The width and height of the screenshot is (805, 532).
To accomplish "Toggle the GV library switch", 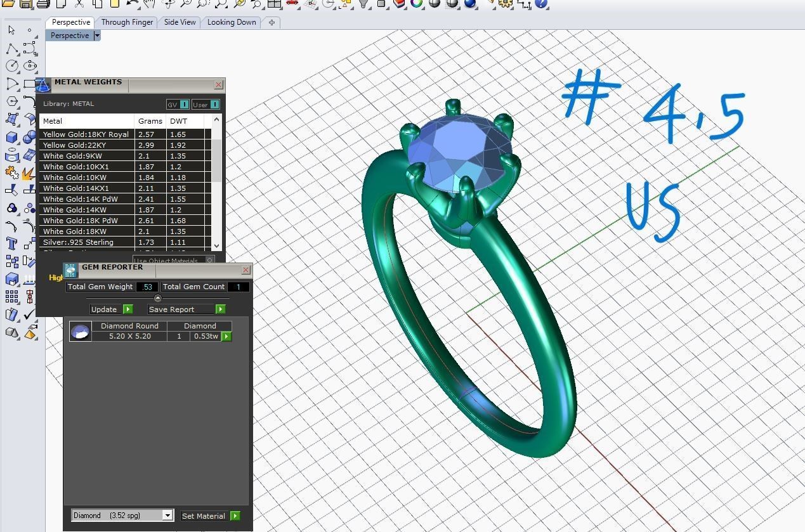I will [185, 104].
